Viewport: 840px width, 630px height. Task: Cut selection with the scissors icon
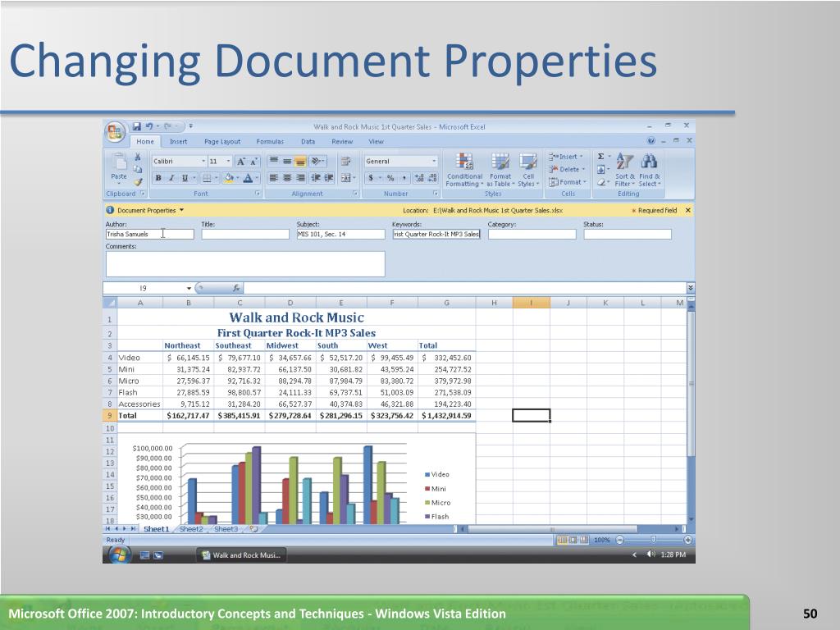[x=138, y=157]
